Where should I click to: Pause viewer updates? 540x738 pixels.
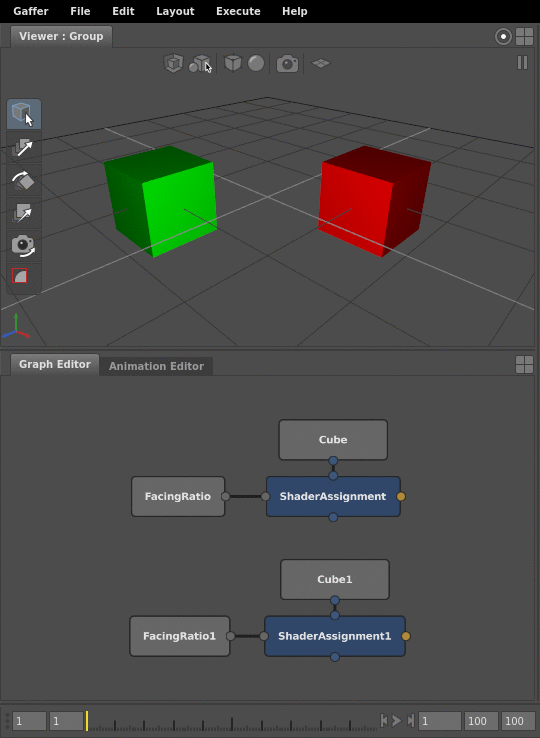[x=523, y=63]
